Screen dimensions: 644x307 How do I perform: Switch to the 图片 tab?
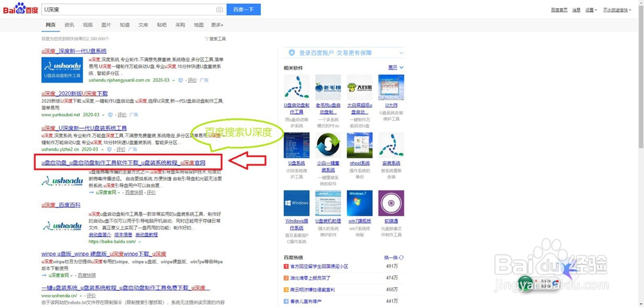(106, 25)
